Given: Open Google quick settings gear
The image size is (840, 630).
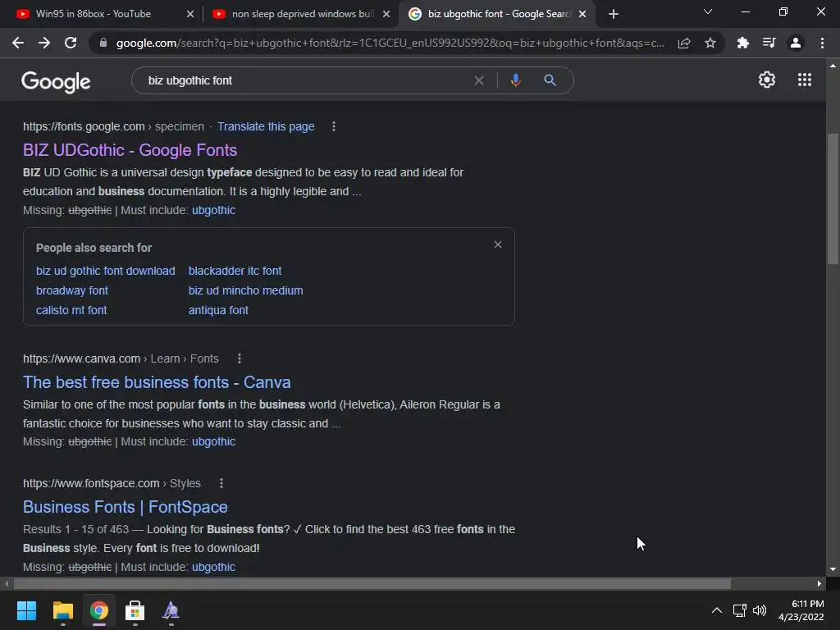Looking at the screenshot, I should pyautogui.click(x=767, y=80).
